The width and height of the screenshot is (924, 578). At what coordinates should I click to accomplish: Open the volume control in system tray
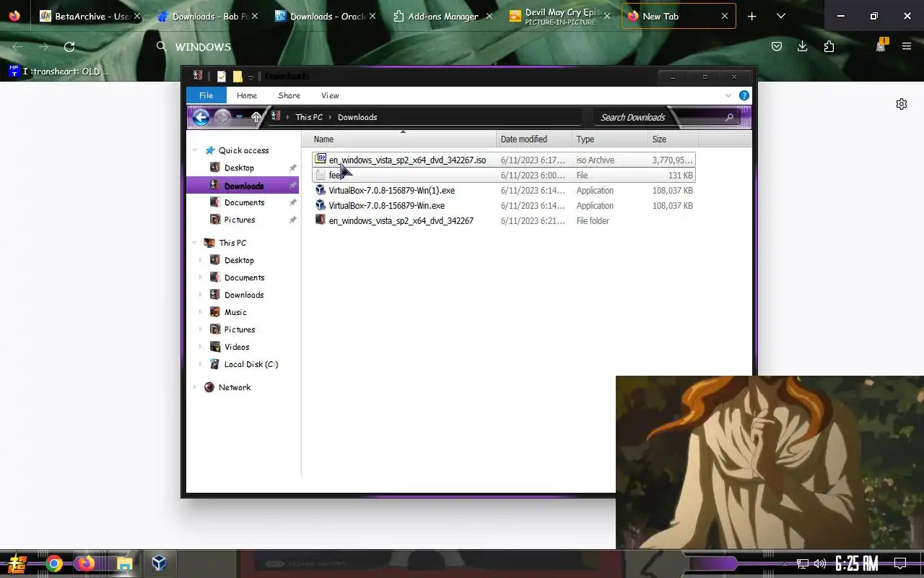(820, 564)
